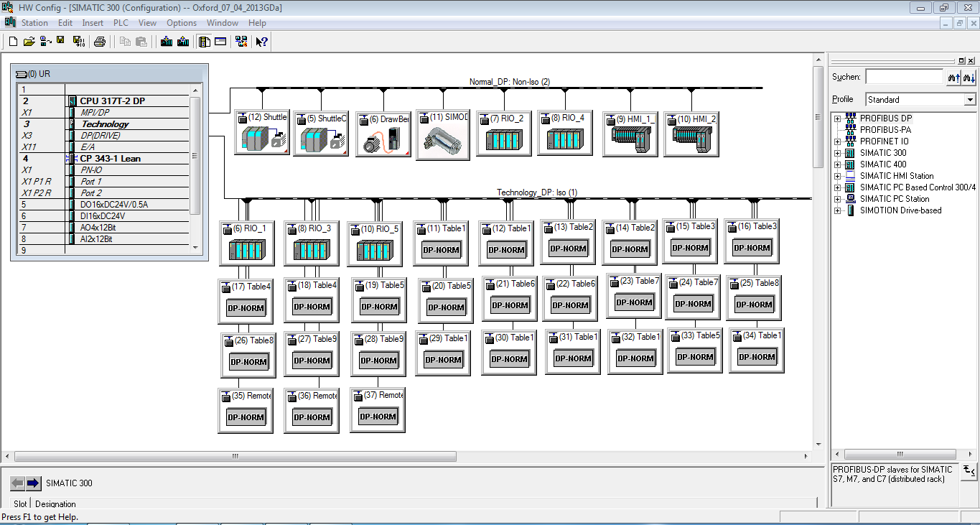Click the Save floppy disk icon
This screenshot has width=980, height=525.
[x=61, y=42]
